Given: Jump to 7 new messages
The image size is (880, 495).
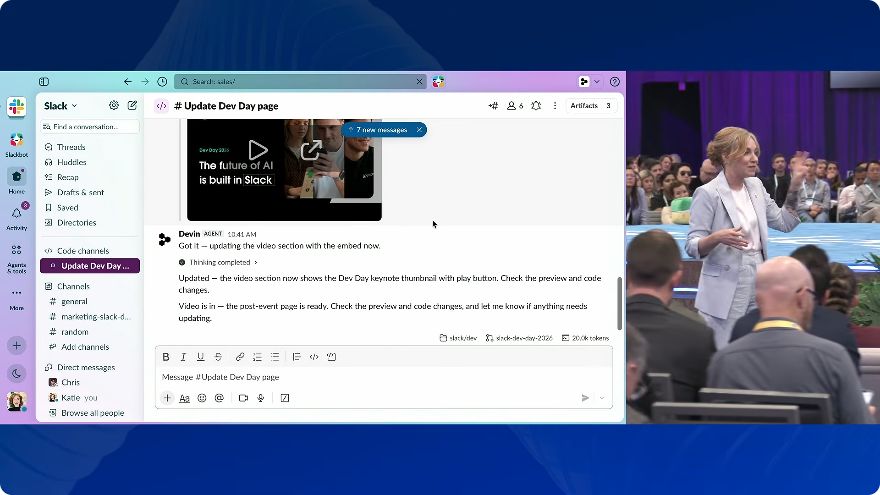Looking at the screenshot, I should click(x=381, y=130).
